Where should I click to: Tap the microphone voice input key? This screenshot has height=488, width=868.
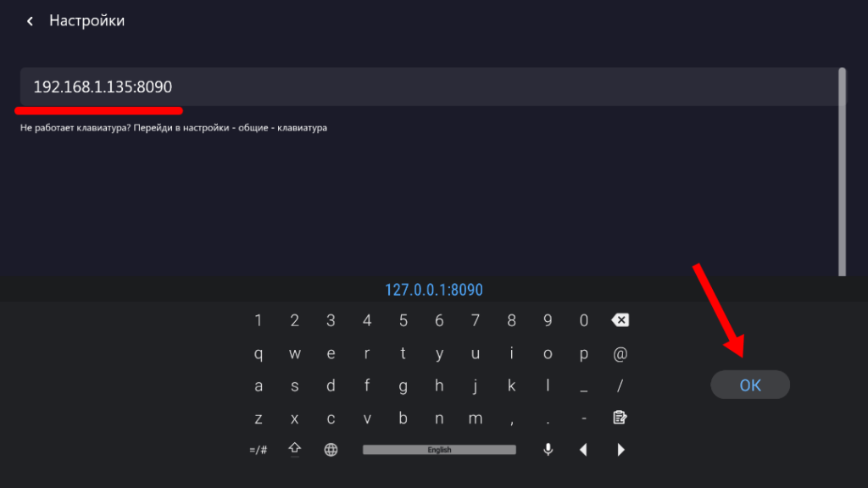point(548,450)
